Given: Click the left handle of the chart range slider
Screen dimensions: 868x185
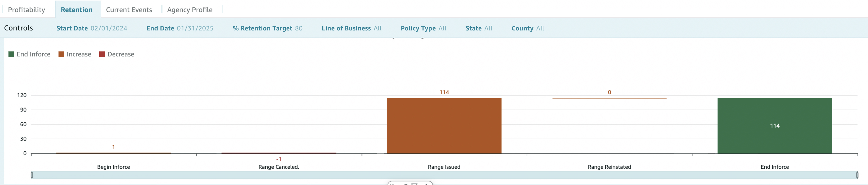Looking at the screenshot, I should click(32, 175).
